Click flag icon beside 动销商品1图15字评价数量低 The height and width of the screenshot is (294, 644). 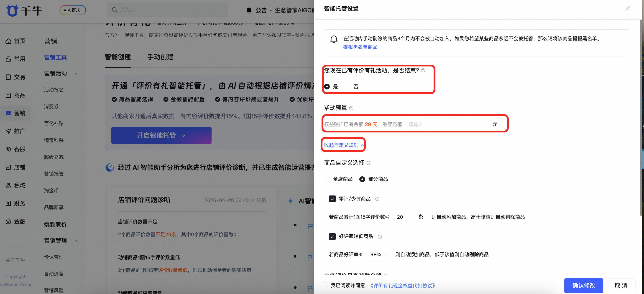click(x=310, y=258)
